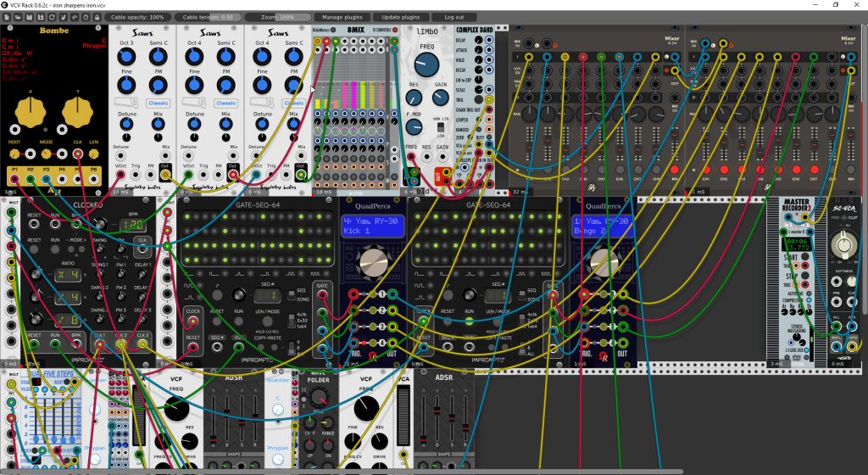Save the current patch using the disk icon
Viewport: 868px width, 475px height.
coord(30,17)
